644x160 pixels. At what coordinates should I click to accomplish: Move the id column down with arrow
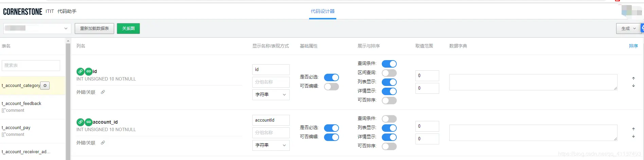coord(633,86)
